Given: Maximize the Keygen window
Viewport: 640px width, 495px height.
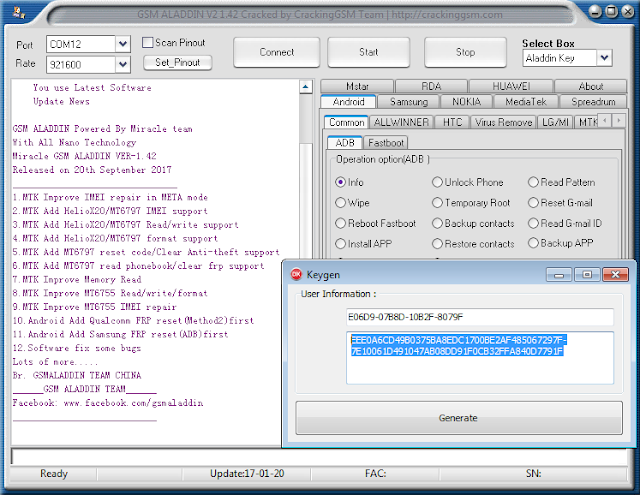Looking at the screenshot, I should pos(587,275).
